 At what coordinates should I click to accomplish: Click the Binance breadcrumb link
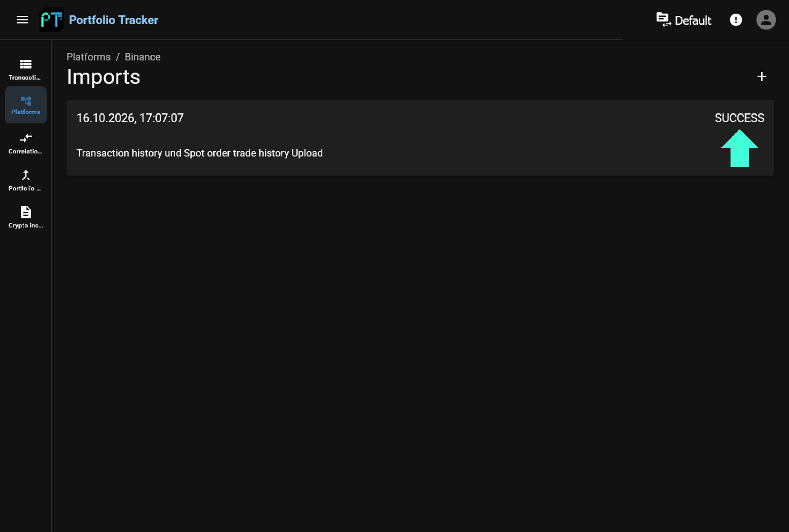click(x=143, y=57)
